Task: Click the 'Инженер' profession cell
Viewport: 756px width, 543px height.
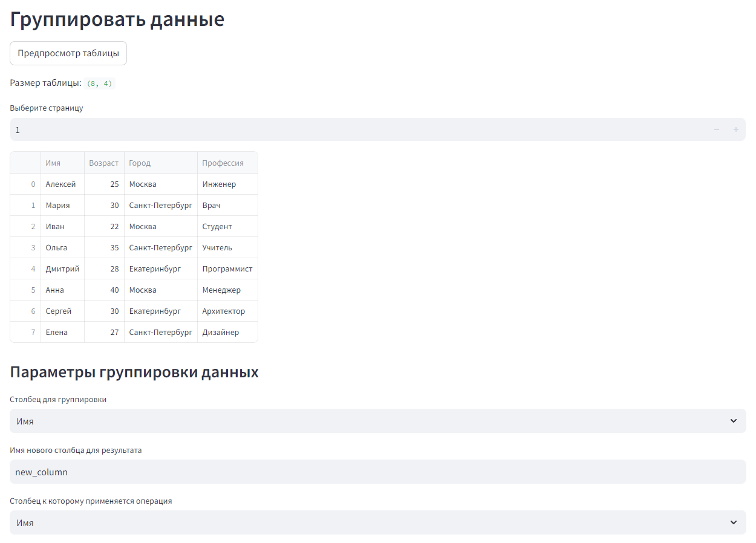Action: click(227, 184)
